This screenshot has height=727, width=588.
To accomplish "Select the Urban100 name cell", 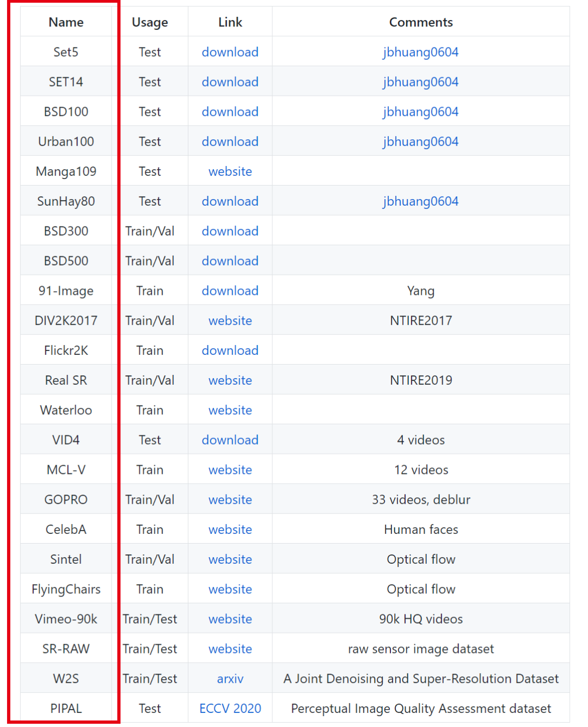I will (66, 142).
